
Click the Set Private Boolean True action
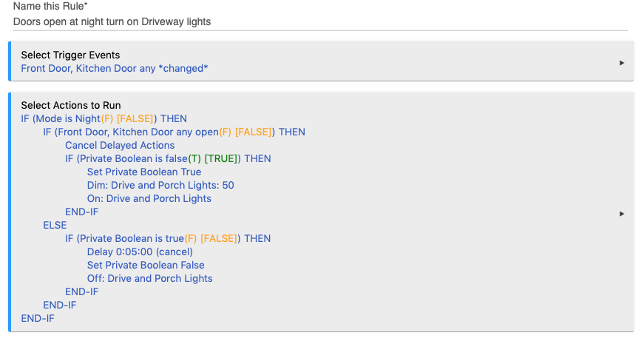click(x=144, y=172)
